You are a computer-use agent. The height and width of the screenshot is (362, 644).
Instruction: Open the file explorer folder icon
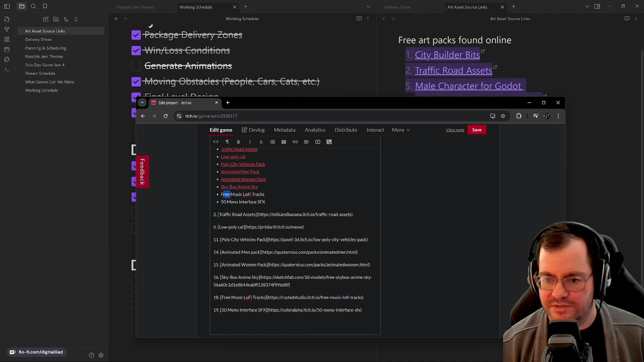point(22,6)
